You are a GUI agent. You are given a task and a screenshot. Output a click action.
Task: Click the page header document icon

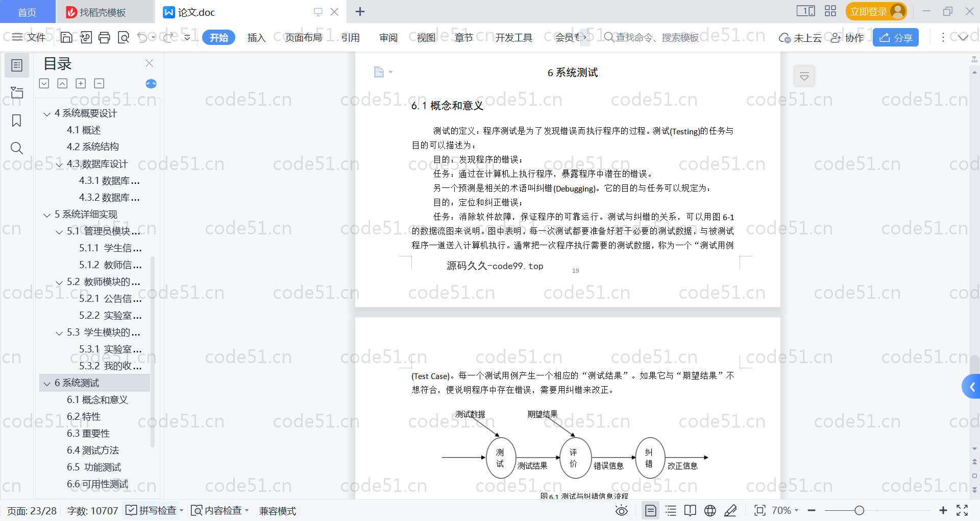tap(379, 72)
